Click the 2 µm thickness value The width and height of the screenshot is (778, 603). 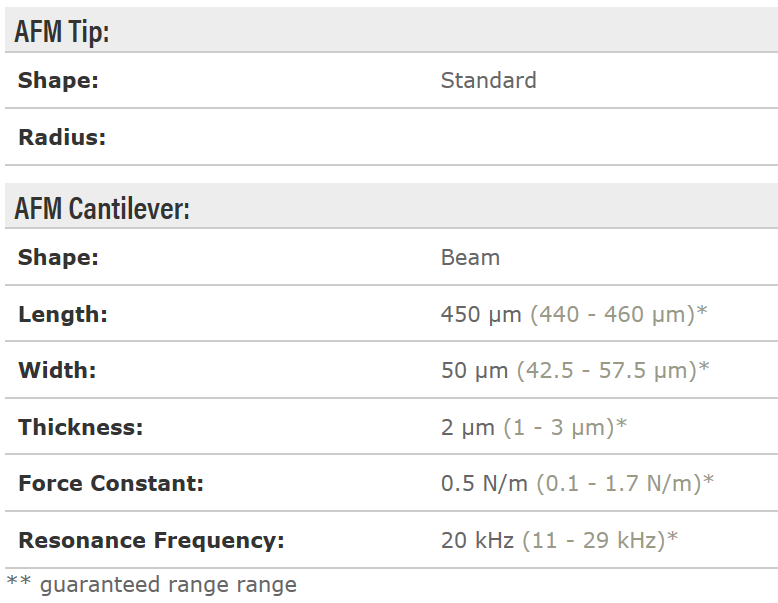(468, 427)
